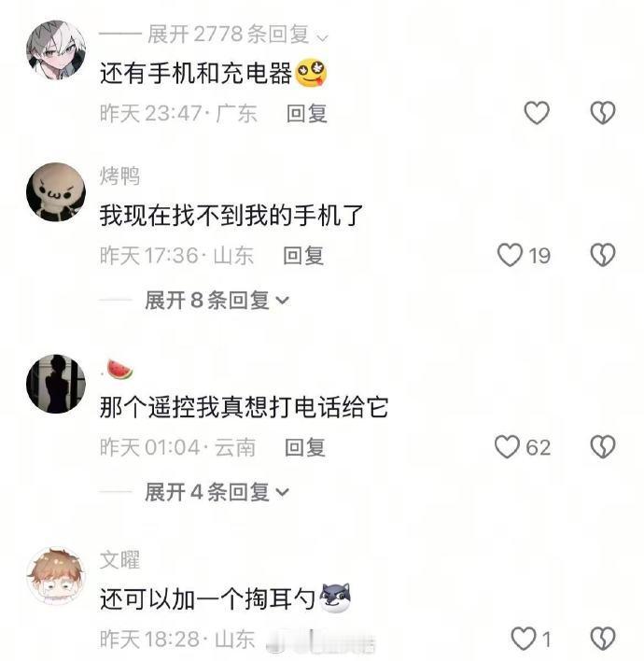This screenshot has height=661, width=644.
Task: Open the white-haired anime avatar profile
Action: (56, 49)
